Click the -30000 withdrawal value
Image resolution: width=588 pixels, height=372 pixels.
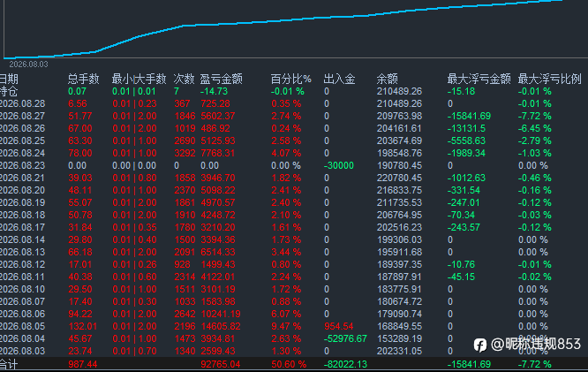[339, 165]
